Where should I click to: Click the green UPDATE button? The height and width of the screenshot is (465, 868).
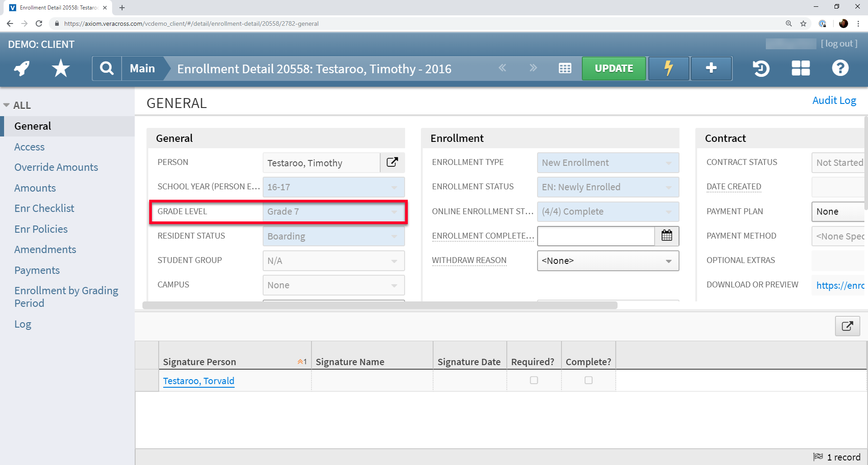tap(613, 68)
